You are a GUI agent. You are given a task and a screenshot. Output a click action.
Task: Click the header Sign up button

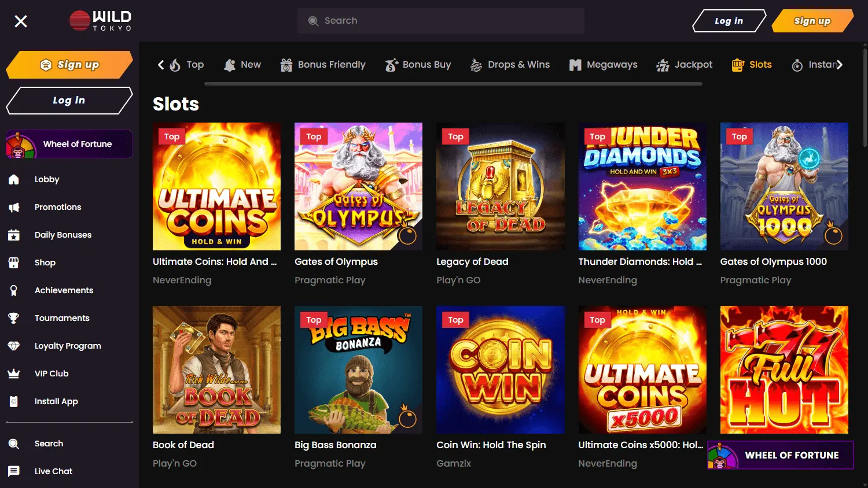(x=812, y=21)
